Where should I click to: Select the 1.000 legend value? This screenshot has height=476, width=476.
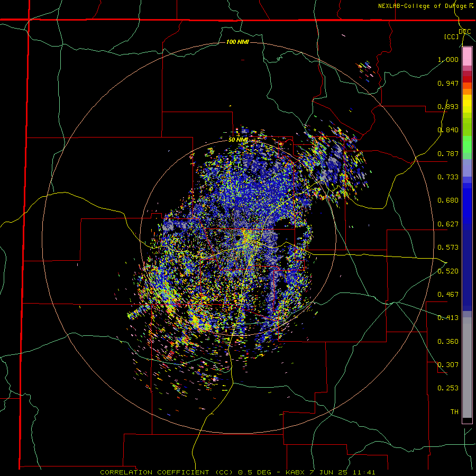(x=448, y=59)
